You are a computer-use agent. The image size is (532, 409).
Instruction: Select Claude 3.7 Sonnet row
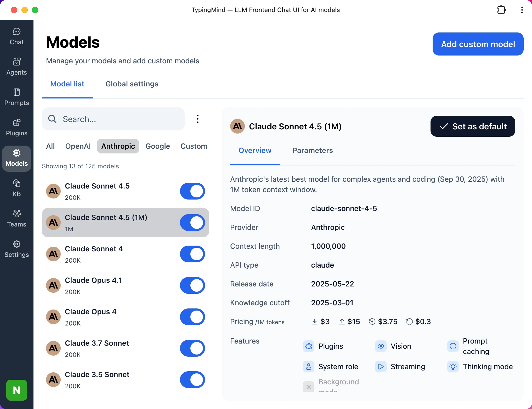tap(126, 348)
